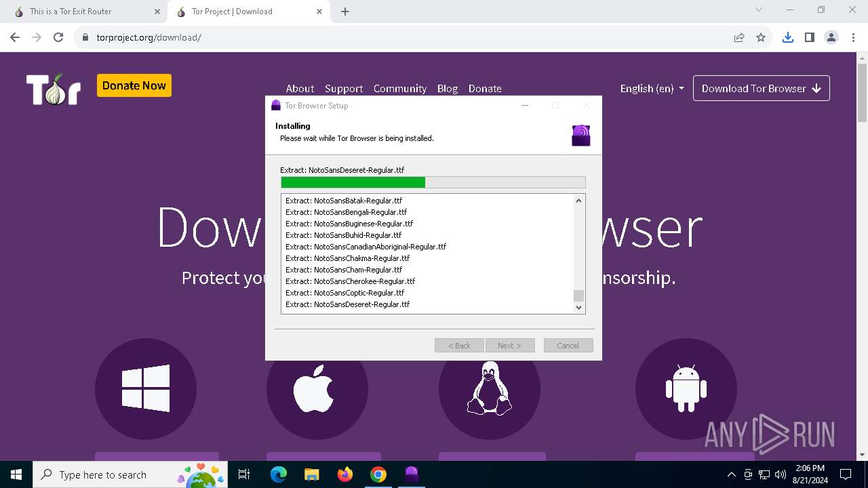Open Windows Start menu

[x=16, y=474]
